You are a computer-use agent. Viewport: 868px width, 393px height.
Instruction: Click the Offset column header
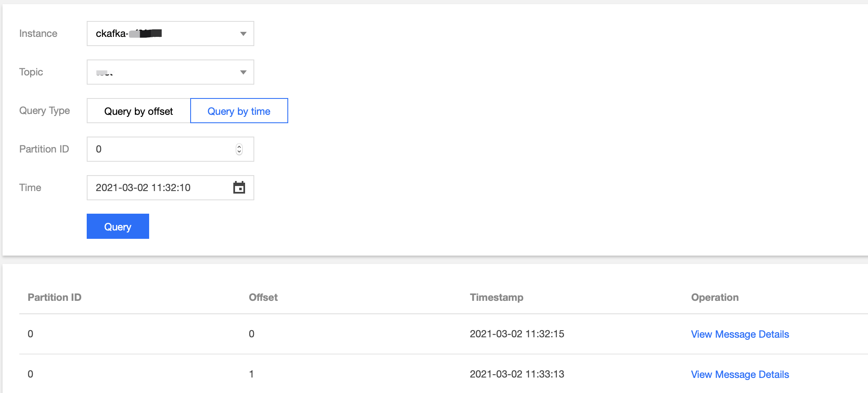263,297
